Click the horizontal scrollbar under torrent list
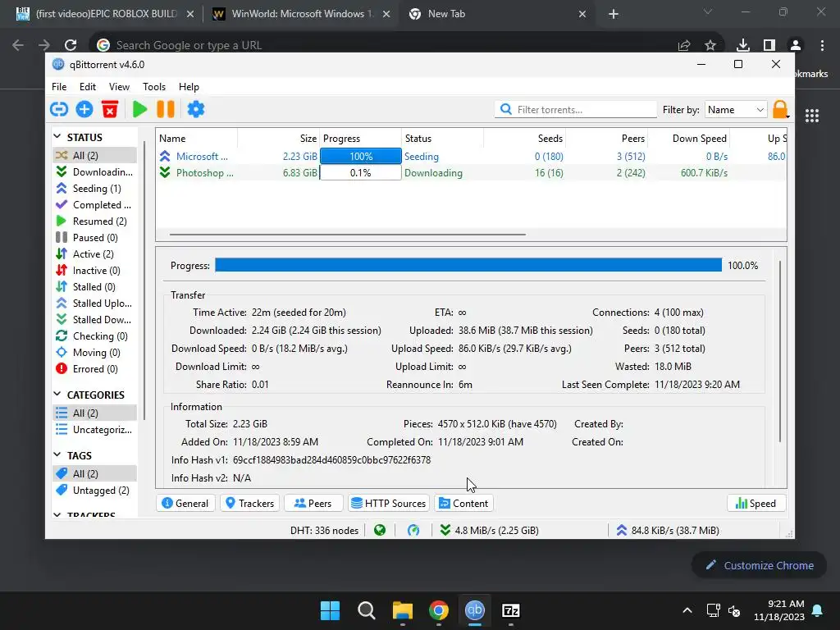Viewport: 840px width, 630px height. coord(348,234)
